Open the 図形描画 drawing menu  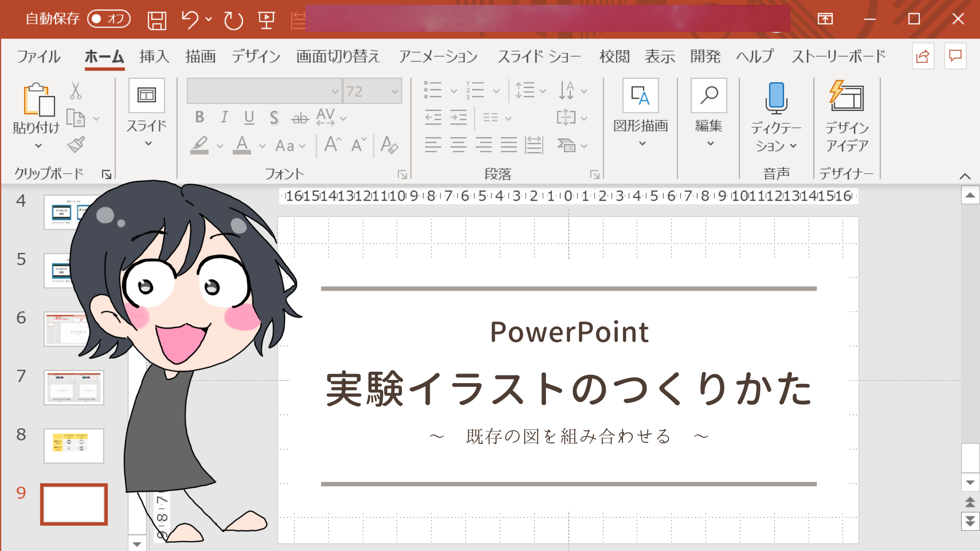point(640,114)
